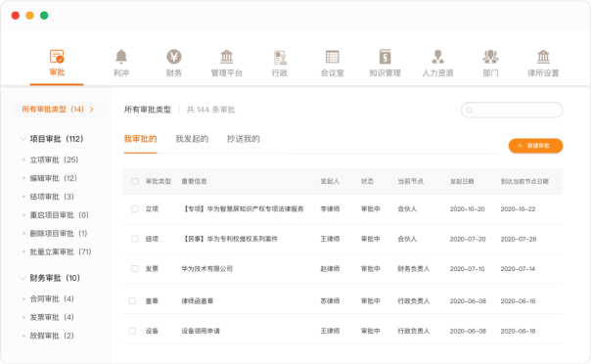
Task: Toggle the select-all checkbox in table header
Action: click(135, 181)
